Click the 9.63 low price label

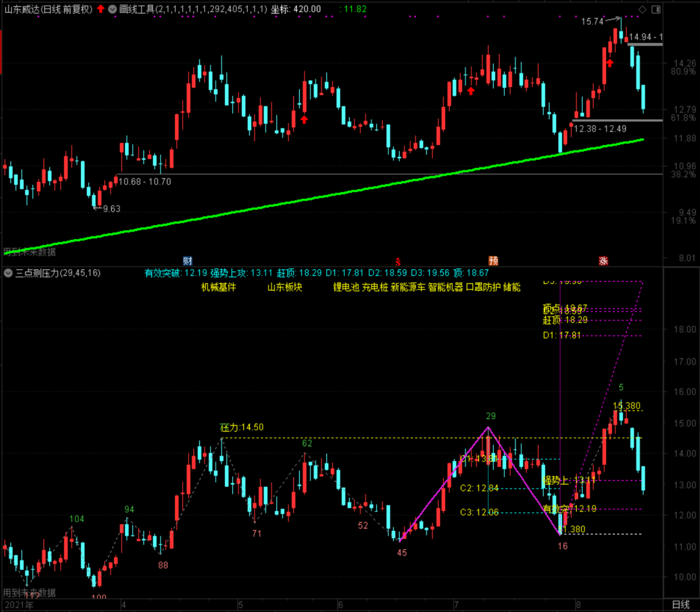[111, 209]
